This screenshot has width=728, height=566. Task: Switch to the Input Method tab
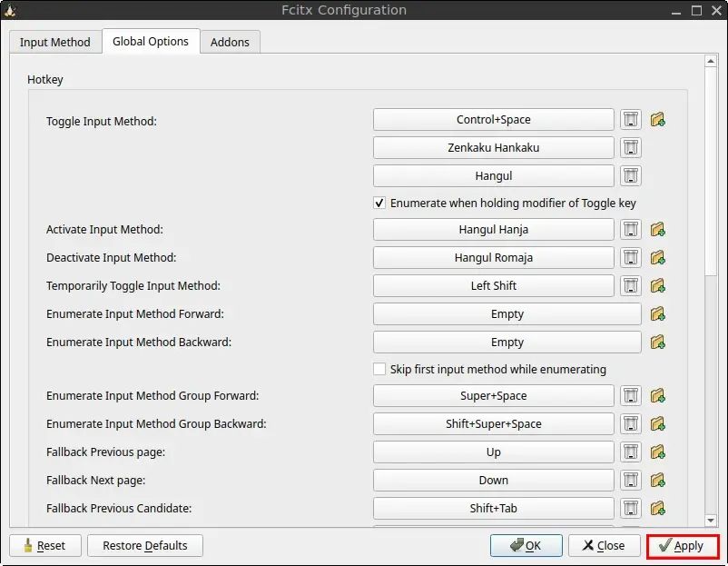click(55, 42)
